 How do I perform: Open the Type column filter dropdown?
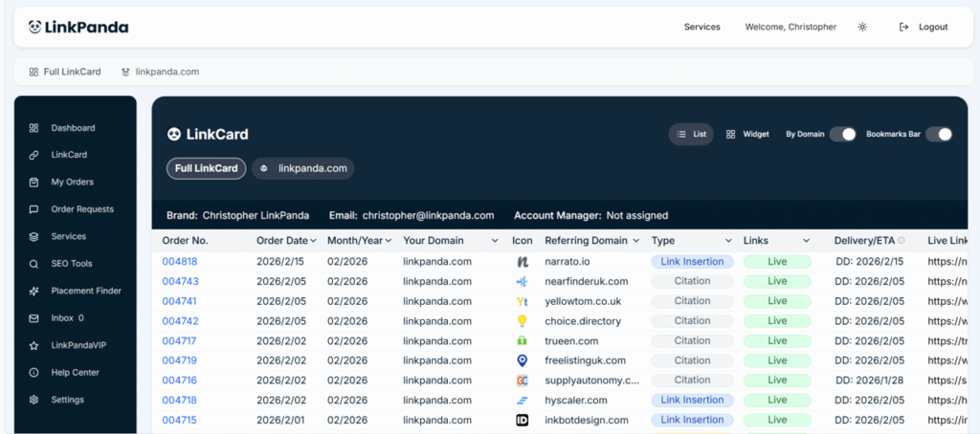click(728, 241)
